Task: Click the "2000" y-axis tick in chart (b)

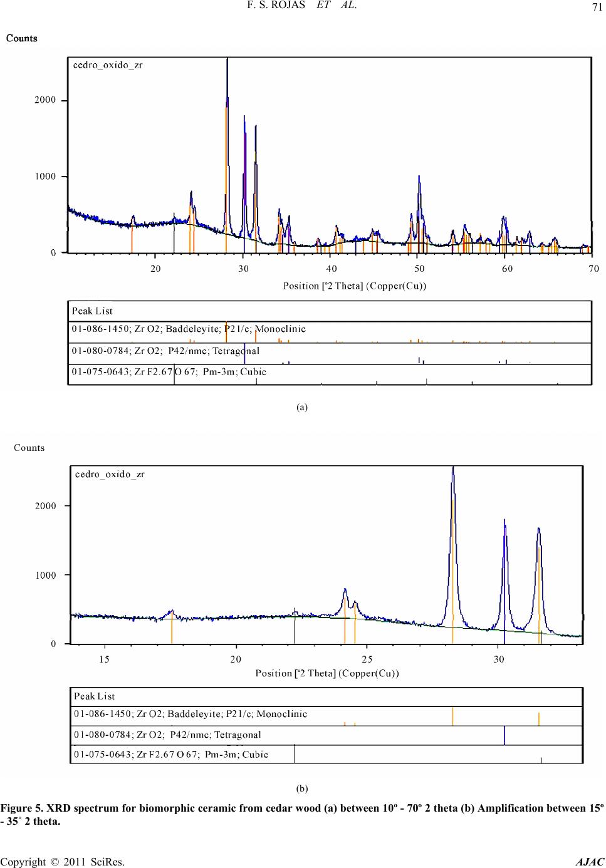Action: [x=46, y=505]
